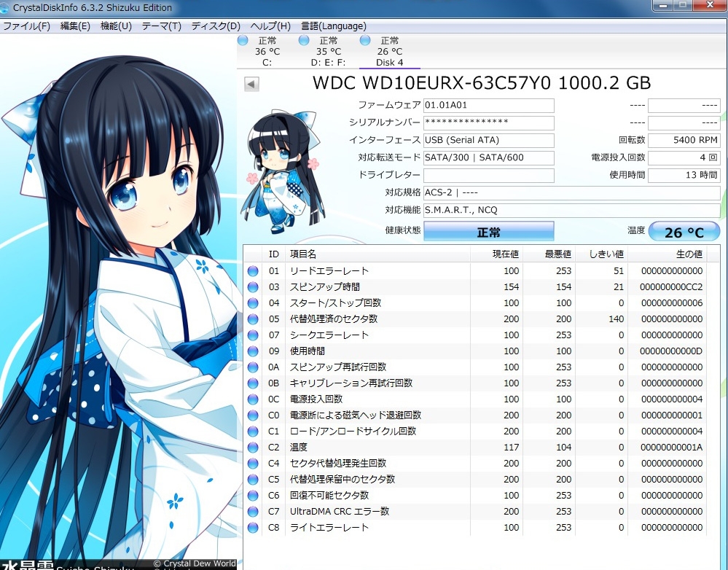Image resolution: width=728 pixels, height=570 pixels.
Task: Select the 温度 attribute row text
Action: coord(299,448)
